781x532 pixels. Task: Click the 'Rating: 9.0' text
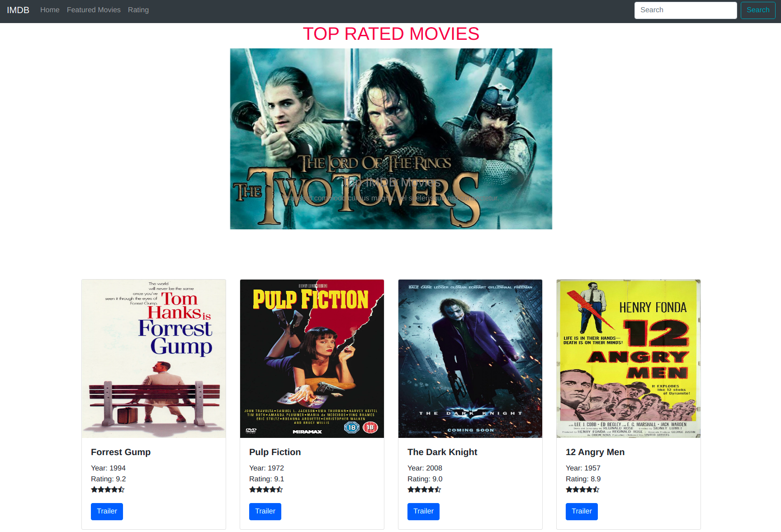point(425,479)
